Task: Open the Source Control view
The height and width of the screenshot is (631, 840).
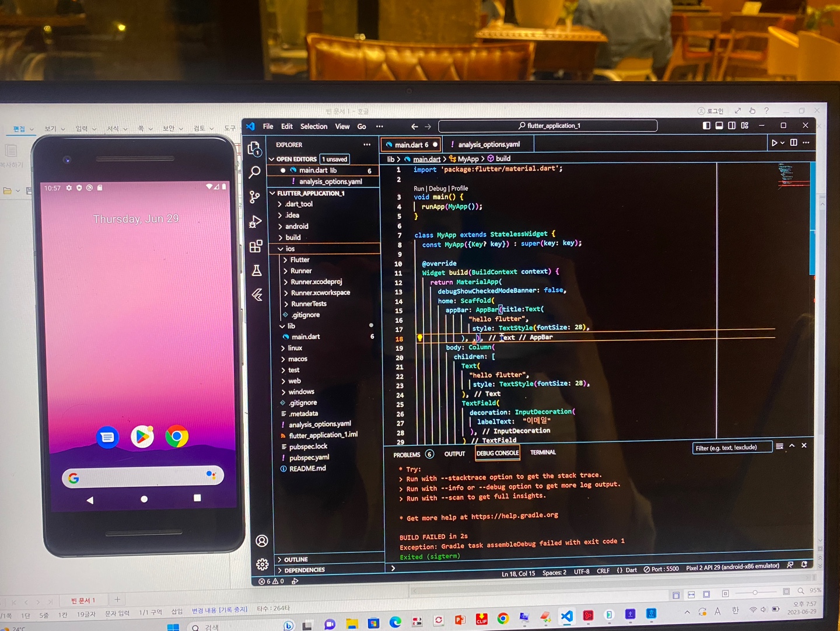Action: click(255, 197)
